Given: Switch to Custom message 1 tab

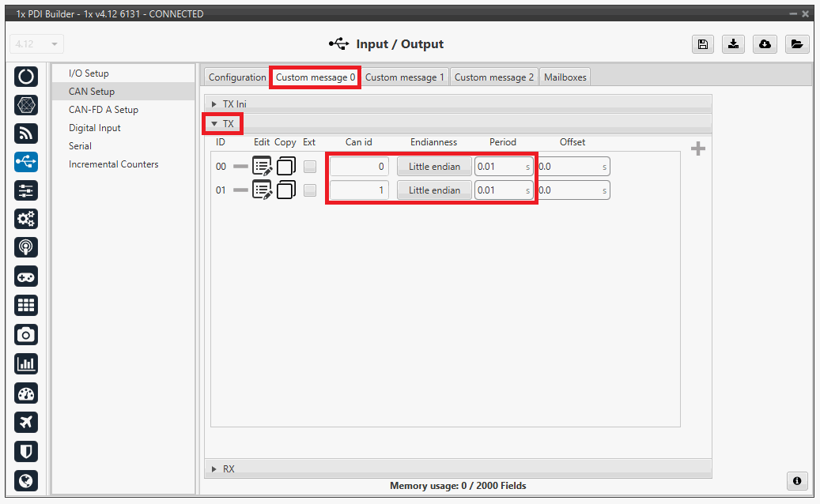Looking at the screenshot, I should click(404, 77).
